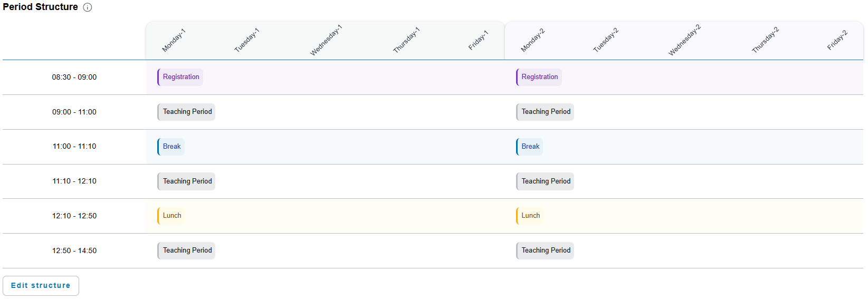868x299 pixels.
Task: Click the 11:10 - 12:10 time label
Action: (74, 181)
